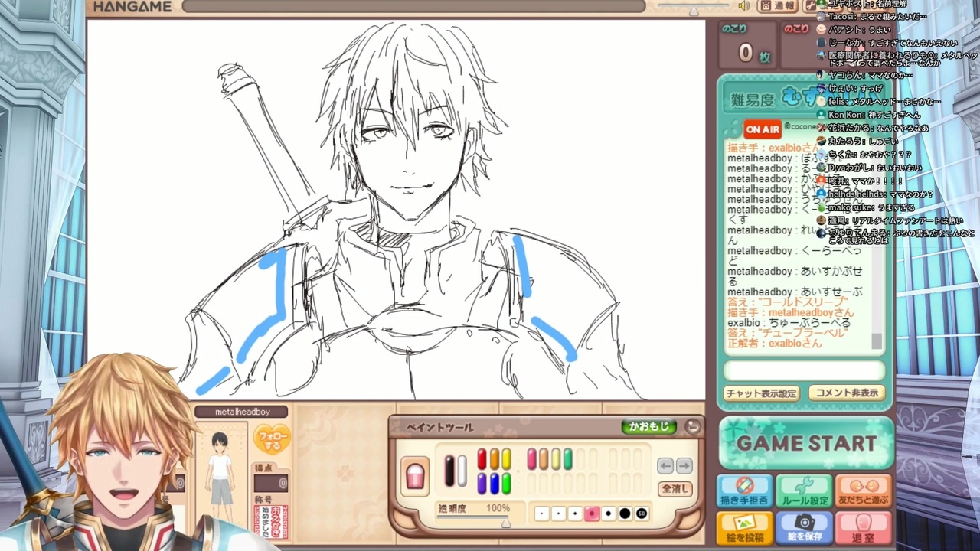Screen dimensions: 980x551
Task: Select the pink eraser tool
Action: (415, 475)
